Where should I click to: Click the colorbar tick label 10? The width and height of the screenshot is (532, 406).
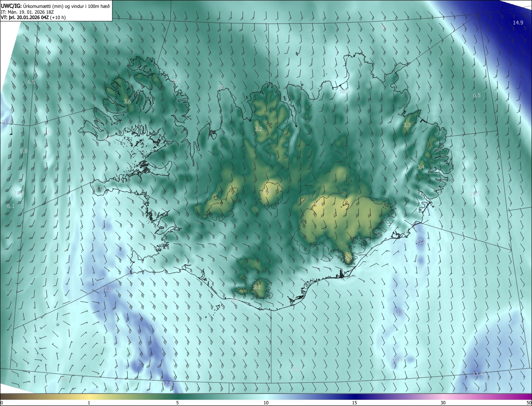tap(266, 403)
